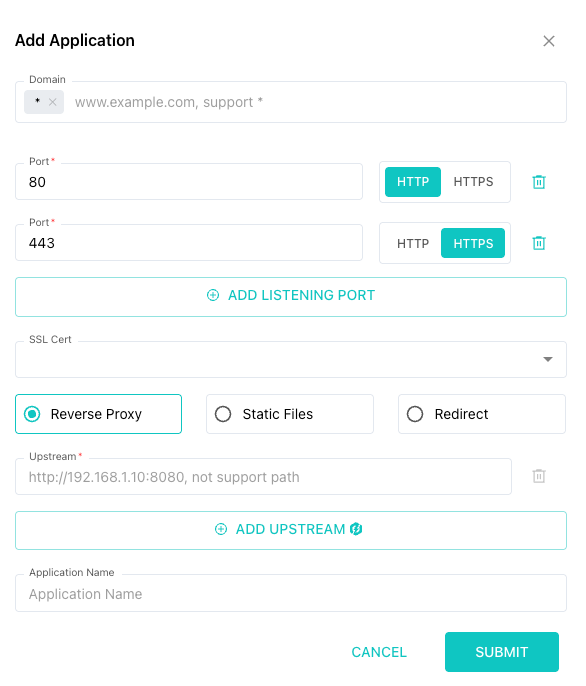The height and width of the screenshot is (686, 586).
Task: Submit the new application form
Action: pyautogui.click(x=502, y=652)
